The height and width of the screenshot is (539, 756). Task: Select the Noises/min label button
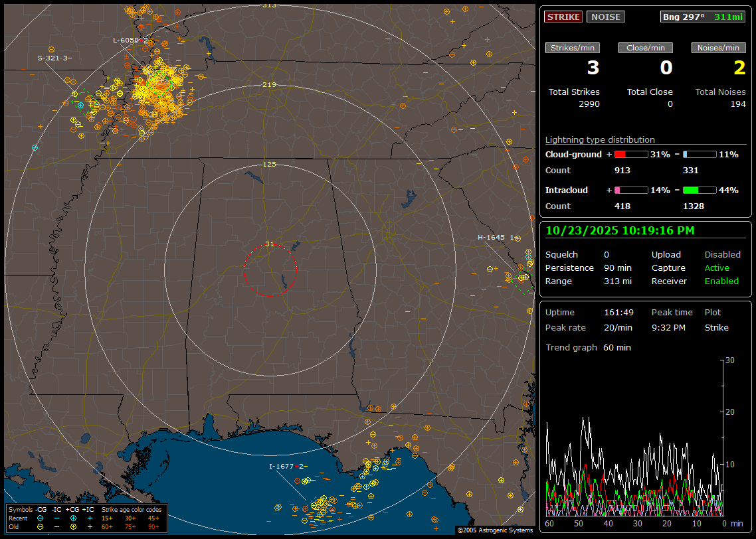pyautogui.click(x=718, y=48)
